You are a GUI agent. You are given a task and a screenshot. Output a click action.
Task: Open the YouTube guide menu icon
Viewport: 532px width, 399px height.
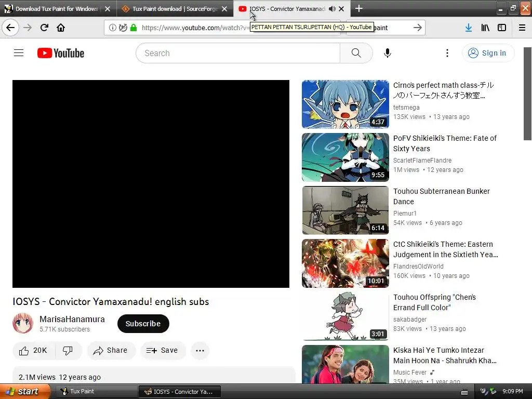pos(19,53)
